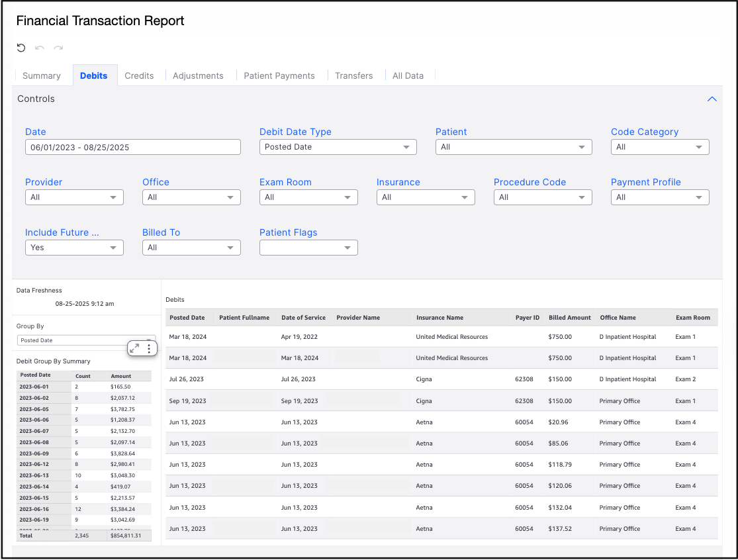The height and width of the screenshot is (560, 738).
Task: Click the 2023-06-13 summary row
Action: [84, 475]
